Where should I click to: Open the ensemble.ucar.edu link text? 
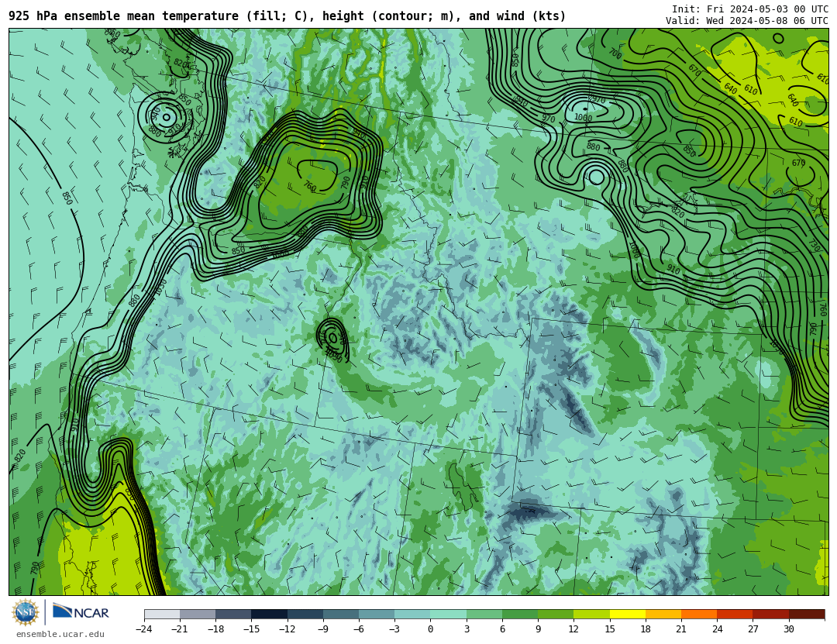click(60, 635)
